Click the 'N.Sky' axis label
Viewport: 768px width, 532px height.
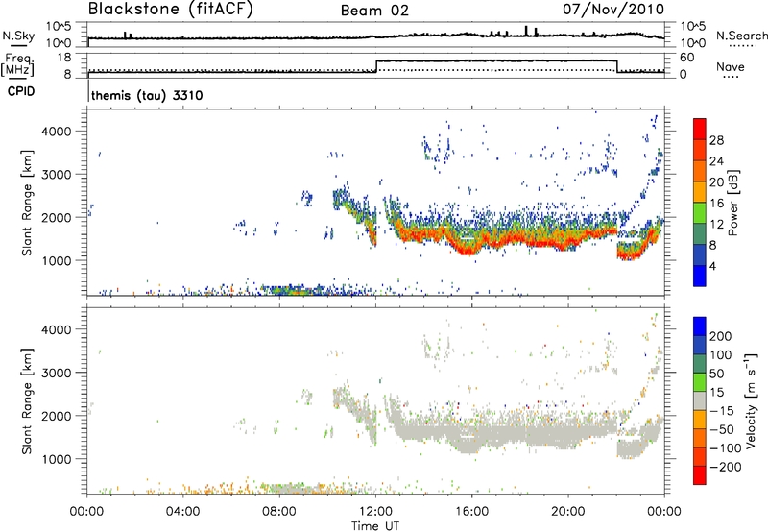pyautogui.click(x=18, y=36)
